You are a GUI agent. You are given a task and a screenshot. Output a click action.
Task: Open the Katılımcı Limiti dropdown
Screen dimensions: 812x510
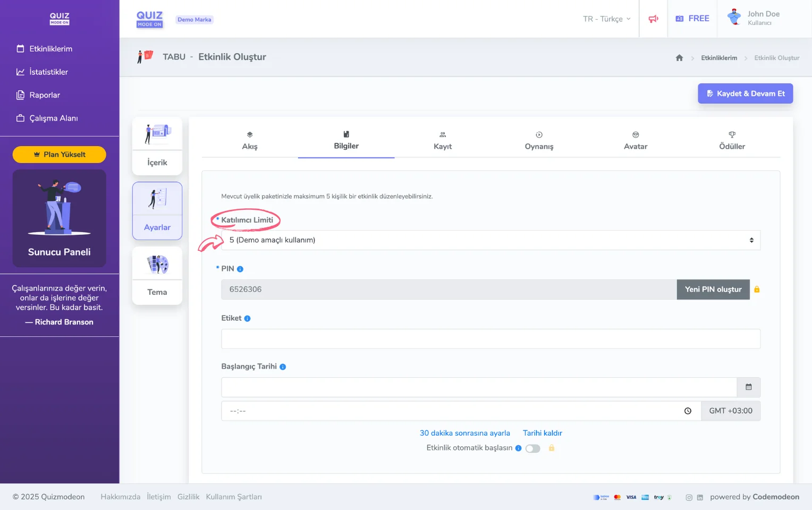pyautogui.click(x=490, y=240)
